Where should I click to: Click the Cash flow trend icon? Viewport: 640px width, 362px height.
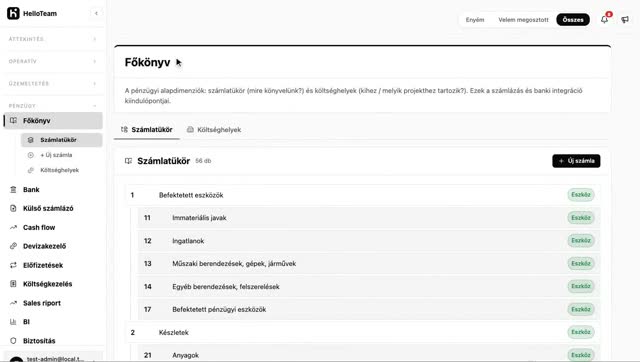(x=13, y=227)
